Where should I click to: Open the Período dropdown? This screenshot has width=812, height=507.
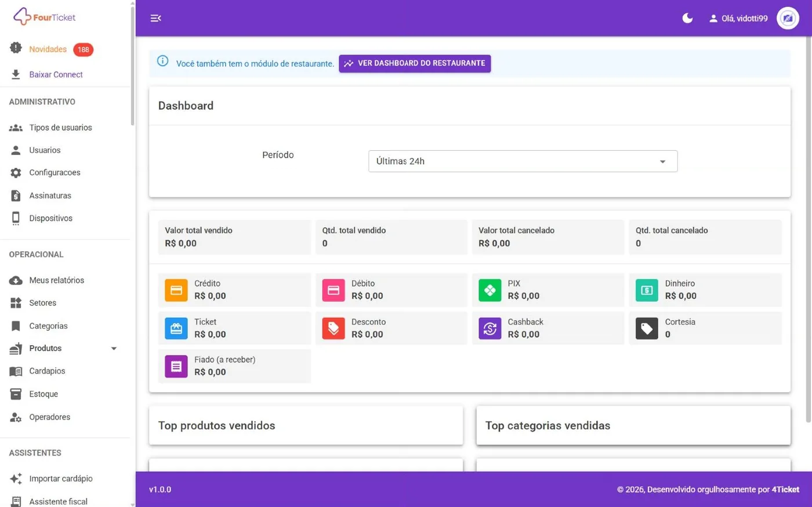pyautogui.click(x=523, y=161)
